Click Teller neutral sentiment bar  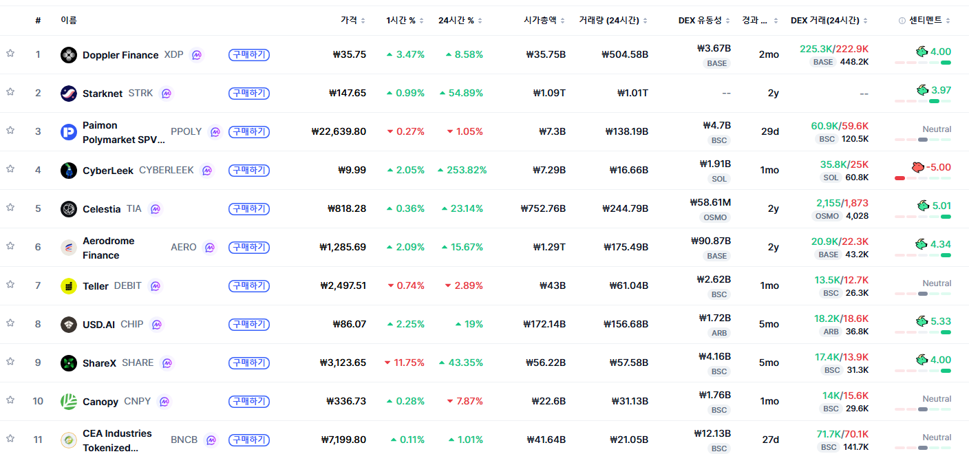(923, 294)
